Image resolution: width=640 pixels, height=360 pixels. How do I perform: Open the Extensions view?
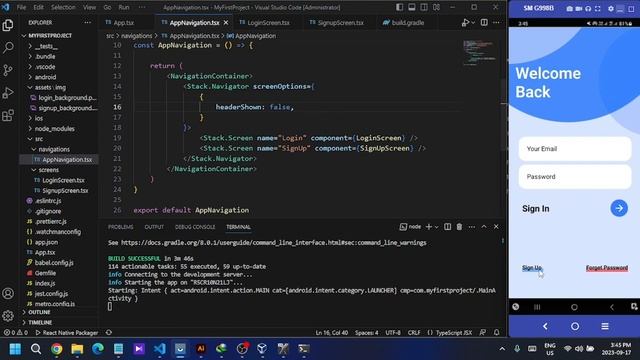pyautogui.click(x=8, y=116)
